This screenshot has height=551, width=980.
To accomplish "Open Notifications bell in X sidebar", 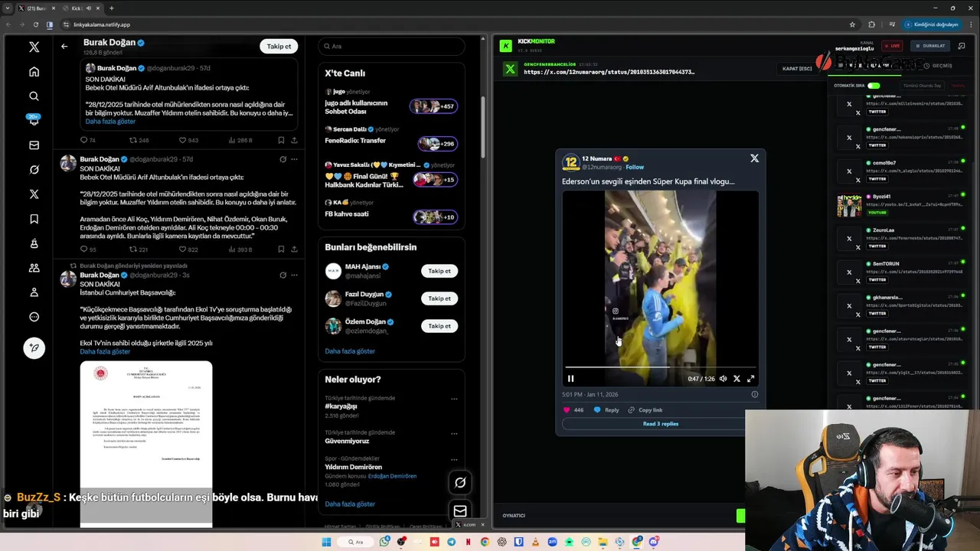I will [x=34, y=121].
